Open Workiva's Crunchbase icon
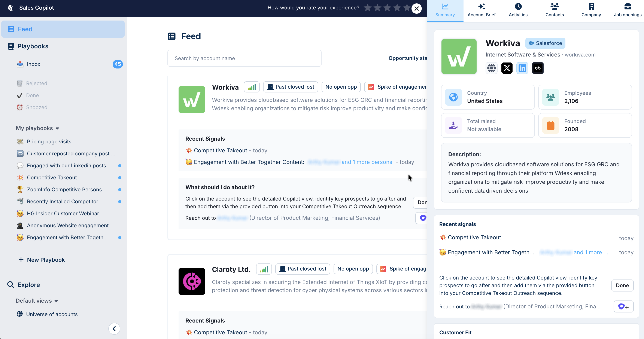 (x=538, y=68)
